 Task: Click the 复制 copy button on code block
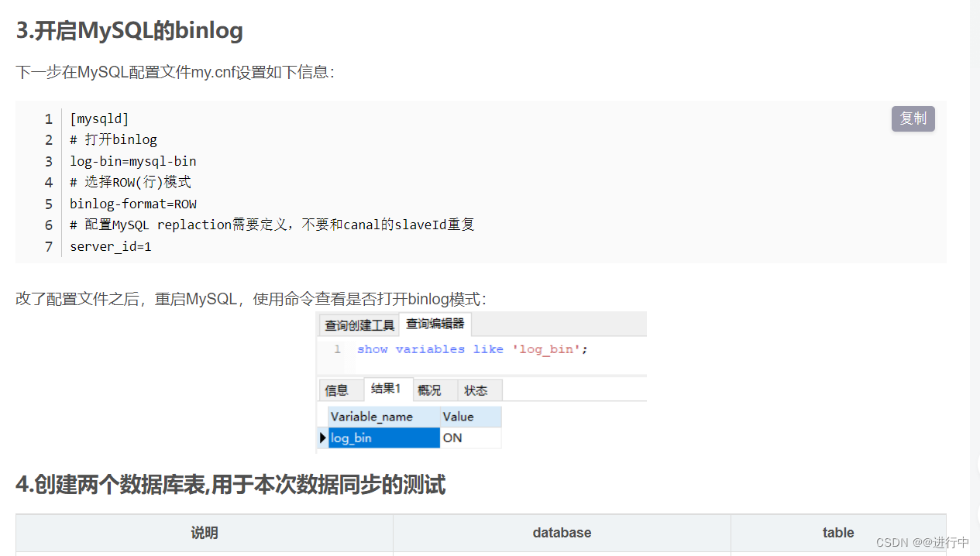point(913,118)
